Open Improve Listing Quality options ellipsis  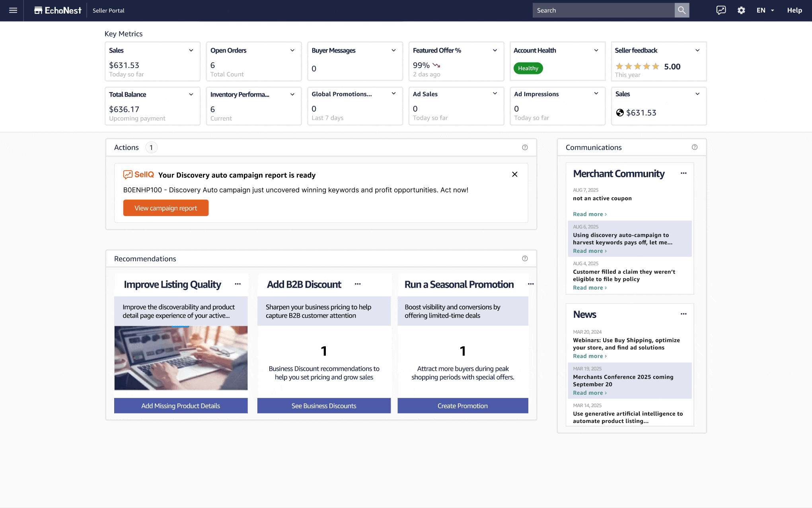point(238,284)
